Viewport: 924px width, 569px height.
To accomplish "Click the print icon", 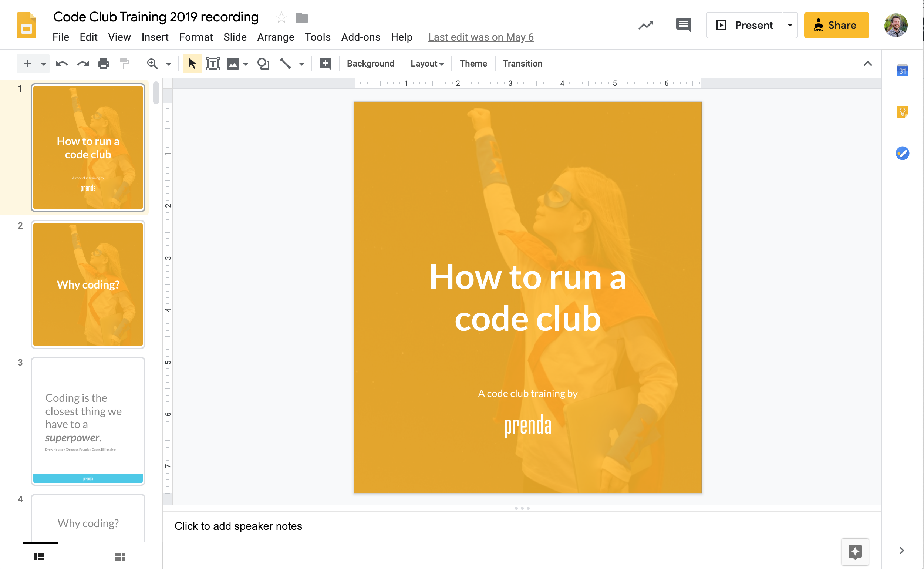I will (x=104, y=64).
